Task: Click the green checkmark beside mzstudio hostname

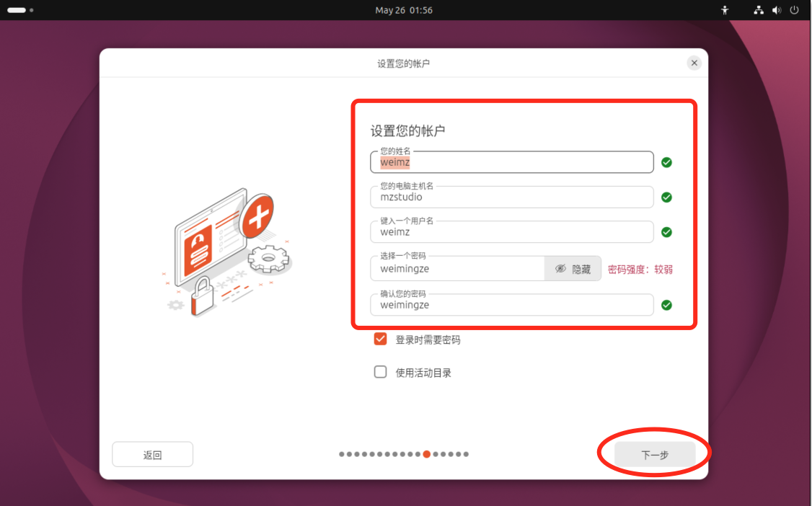Action: pos(666,197)
